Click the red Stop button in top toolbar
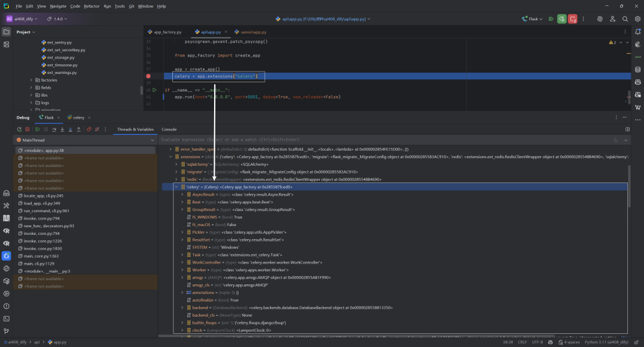 [x=572, y=19]
